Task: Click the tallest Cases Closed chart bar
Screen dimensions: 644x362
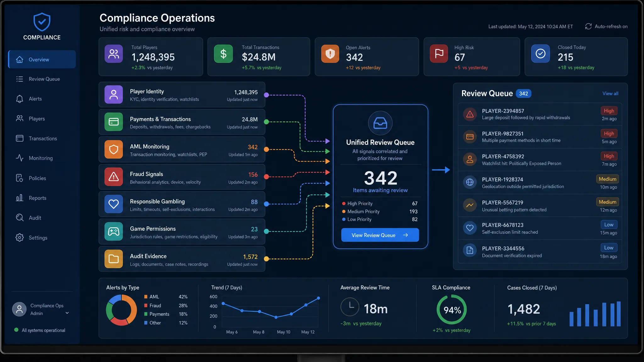Action: (619, 314)
